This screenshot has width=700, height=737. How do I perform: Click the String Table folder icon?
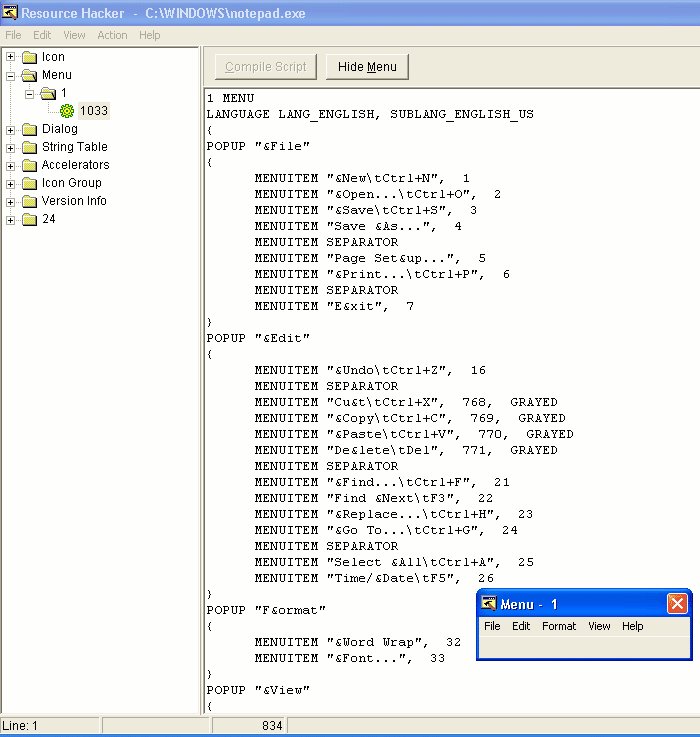point(30,147)
